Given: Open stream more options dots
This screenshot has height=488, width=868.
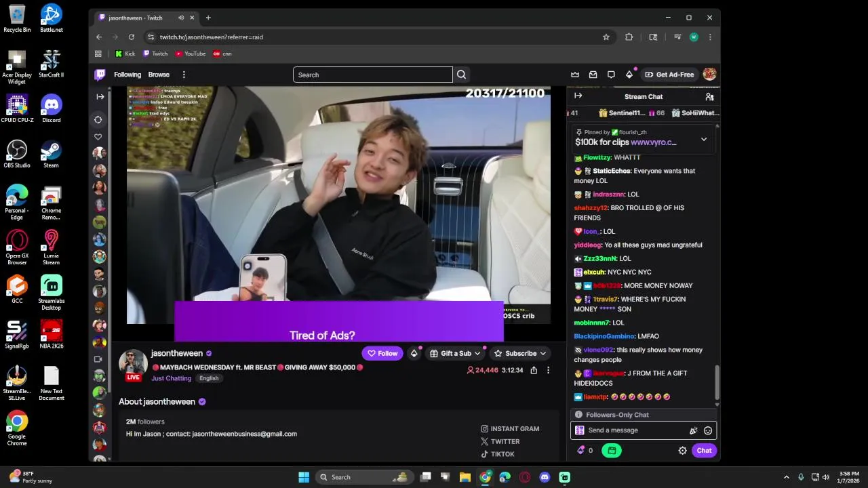Looking at the screenshot, I should [x=548, y=370].
